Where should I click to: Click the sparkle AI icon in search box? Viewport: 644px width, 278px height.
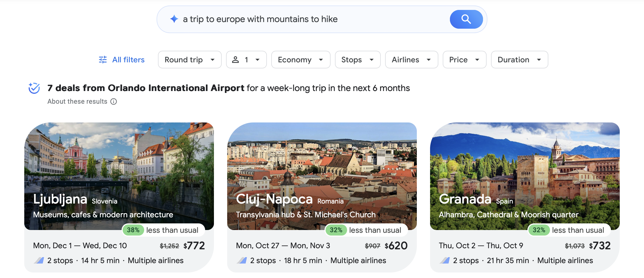pyautogui.click(x=174, y=19)
